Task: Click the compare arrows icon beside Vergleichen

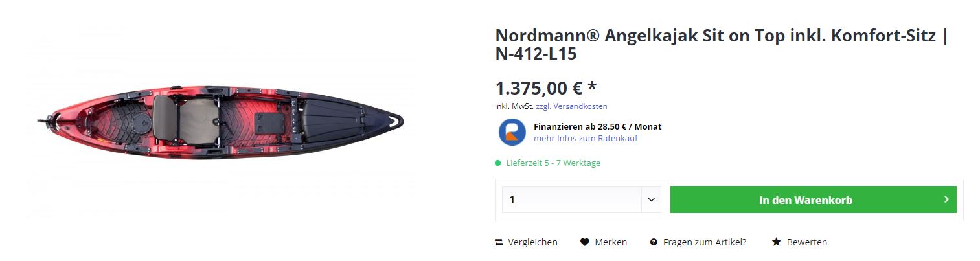Action: coord(499,242)
